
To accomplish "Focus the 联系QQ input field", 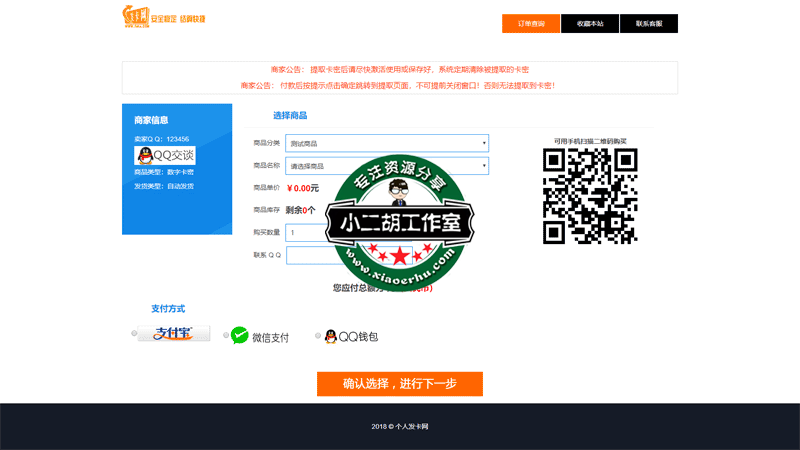I will click(310, 255).
